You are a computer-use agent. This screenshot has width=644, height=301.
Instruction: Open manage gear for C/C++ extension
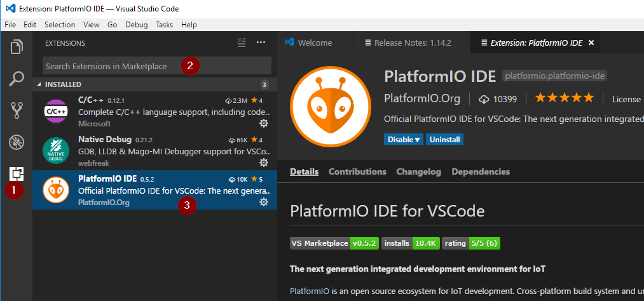click(x=264, y=123)
